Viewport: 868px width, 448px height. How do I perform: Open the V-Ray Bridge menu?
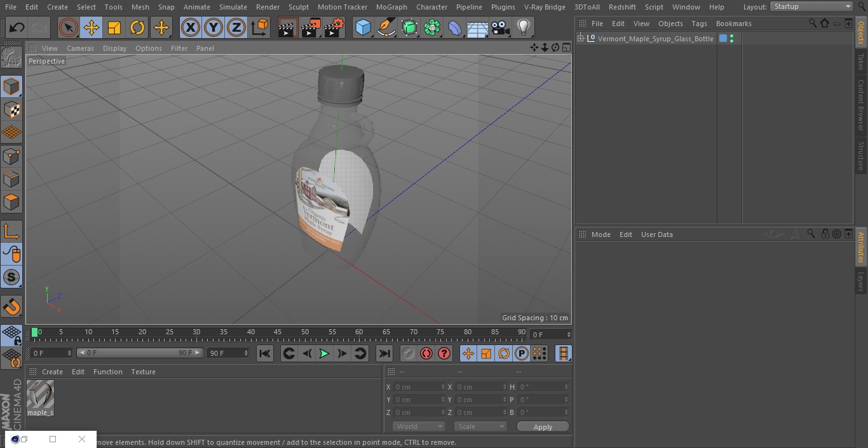pos(545,7)
